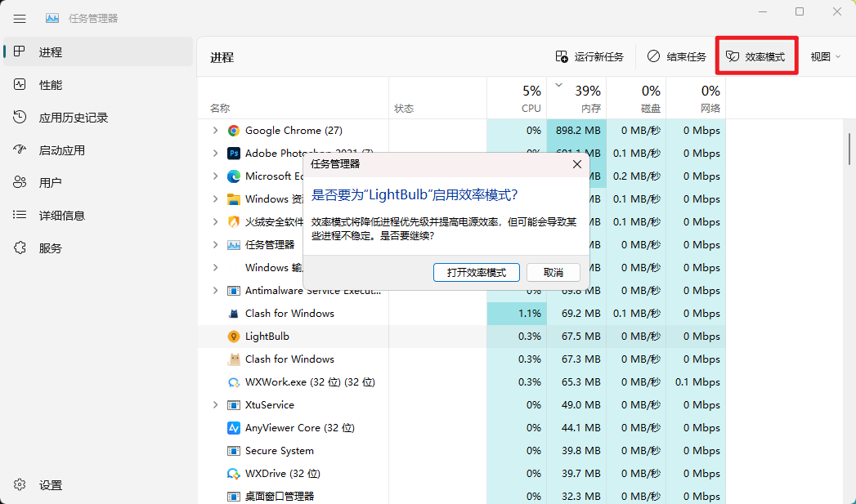856x504 pixels.
Task: Expand the Adobe Photoshop 2021 group
Action: 215,153
